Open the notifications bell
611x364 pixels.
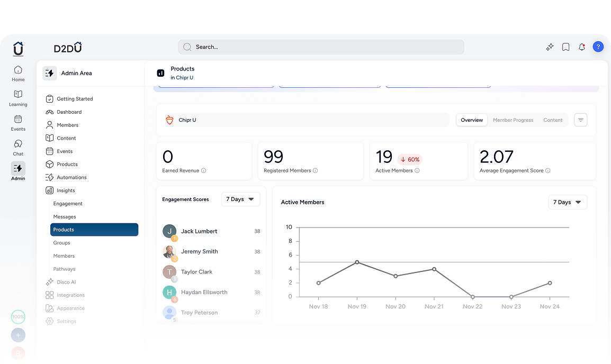point(582,47)
